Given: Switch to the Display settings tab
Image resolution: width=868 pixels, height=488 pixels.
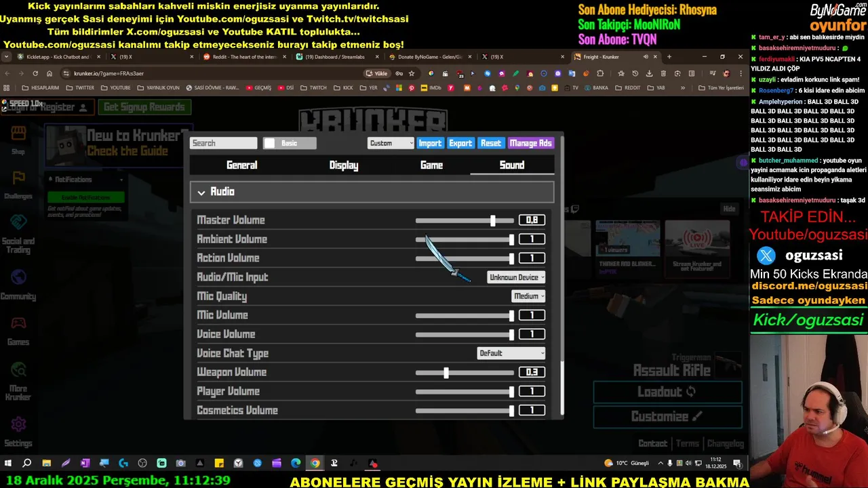Looking at the screenshot, I should [344, 165].
